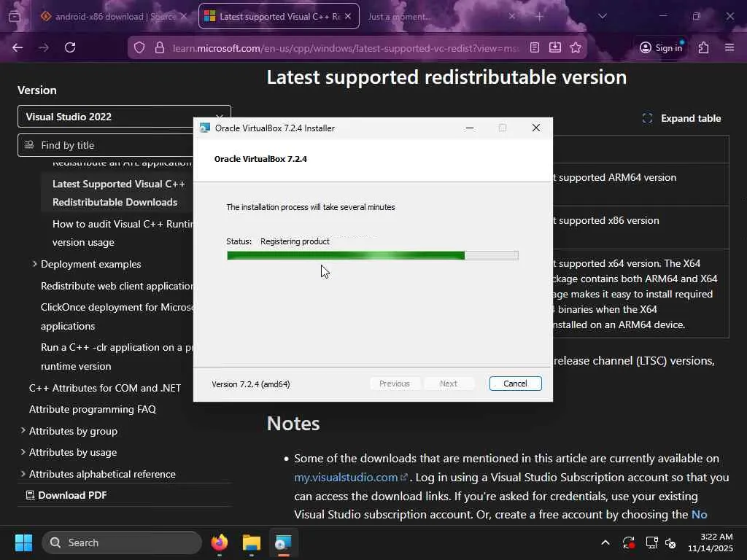747x560 pixels.
Task: Open C++ Attributes for COM and .NET
Action: (105, 388)
